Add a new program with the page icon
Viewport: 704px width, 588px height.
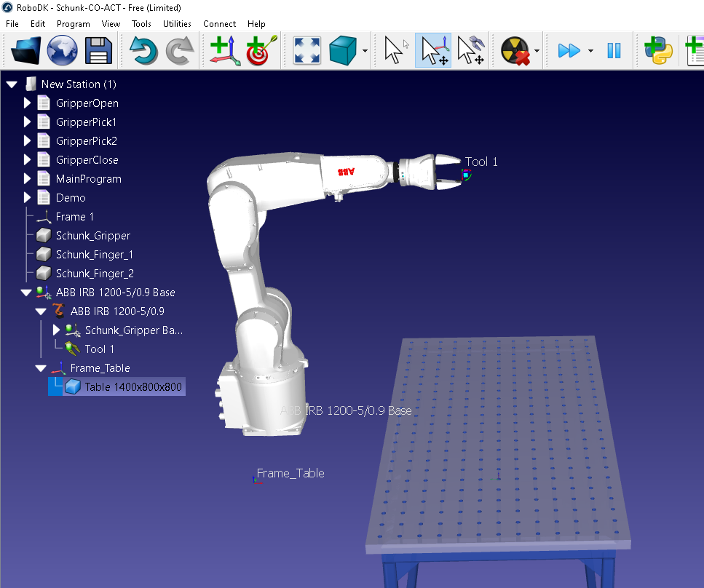pyautogui.click(x=695, y=50)
